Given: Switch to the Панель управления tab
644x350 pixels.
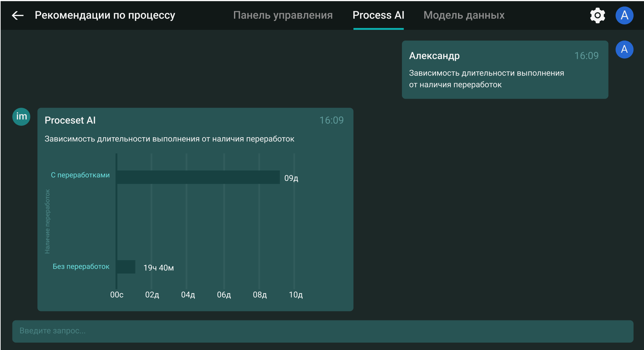Looking at the screenshot, I should (x=283, y=15).
